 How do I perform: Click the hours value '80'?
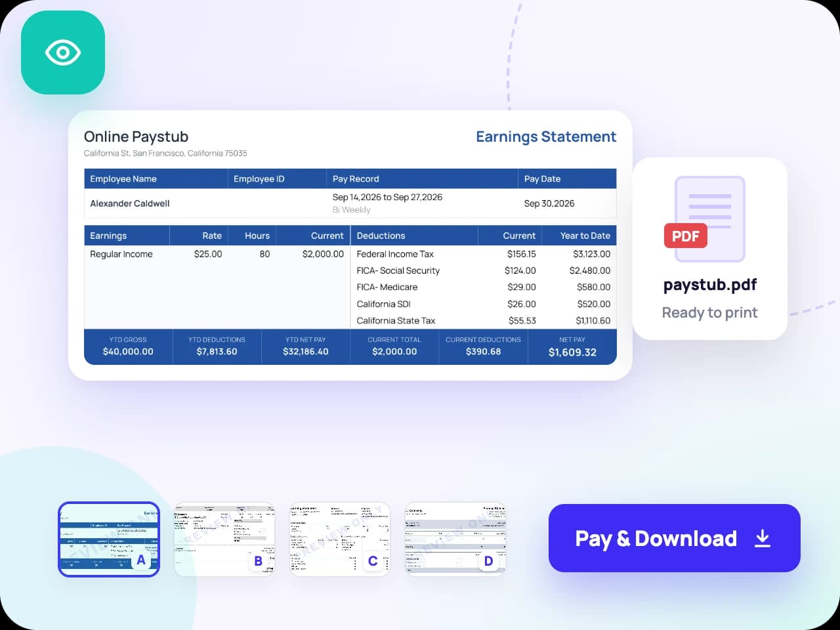(x=264, y=254)
